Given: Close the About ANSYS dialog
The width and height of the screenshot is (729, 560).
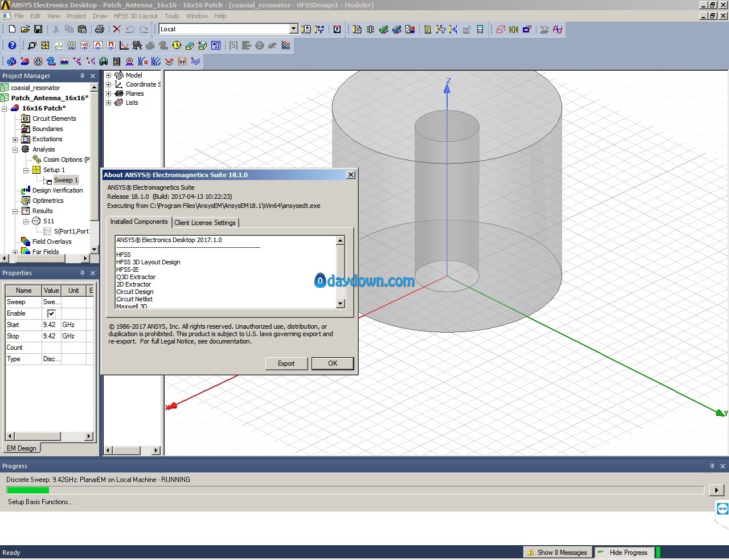Looking at the screenshot, I should (351, 175).
